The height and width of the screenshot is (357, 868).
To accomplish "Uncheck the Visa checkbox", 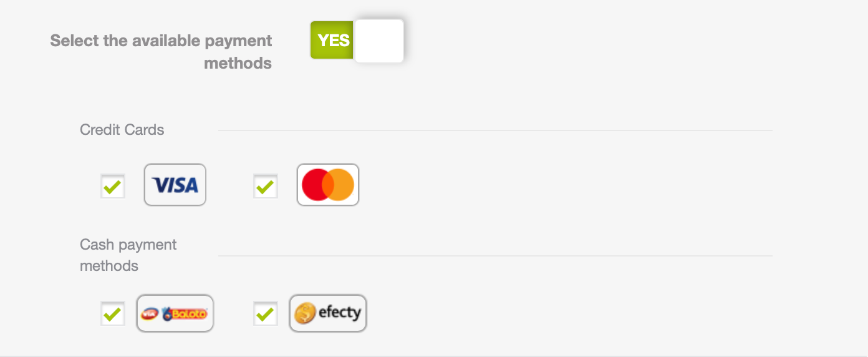I will 113,186.
